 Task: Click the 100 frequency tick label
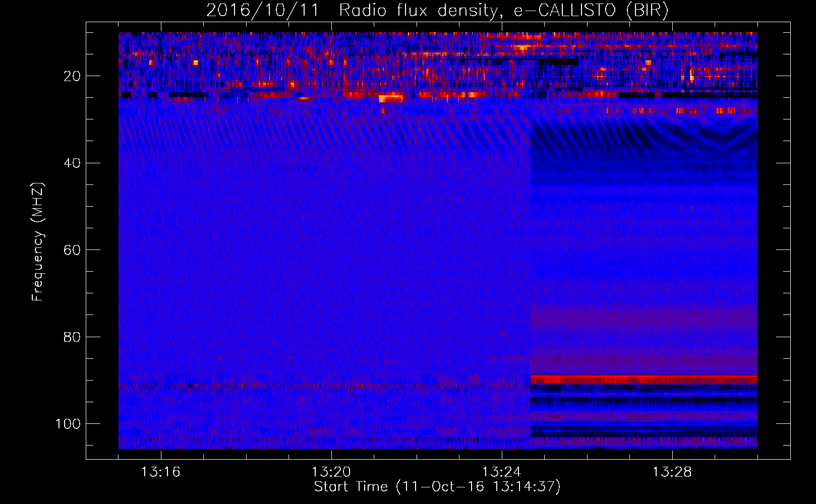pyautogui.click(x=68, y=424)
